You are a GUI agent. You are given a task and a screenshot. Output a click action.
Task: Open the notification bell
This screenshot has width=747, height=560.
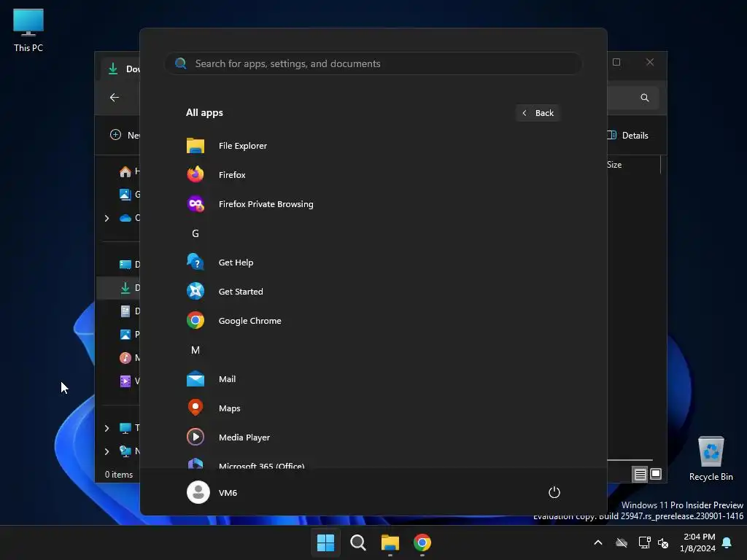click(727, 542)
